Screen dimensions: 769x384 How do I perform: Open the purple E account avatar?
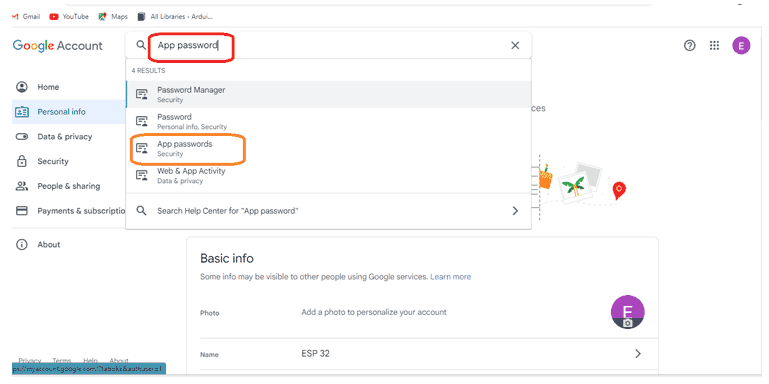[x=741, y=46]
